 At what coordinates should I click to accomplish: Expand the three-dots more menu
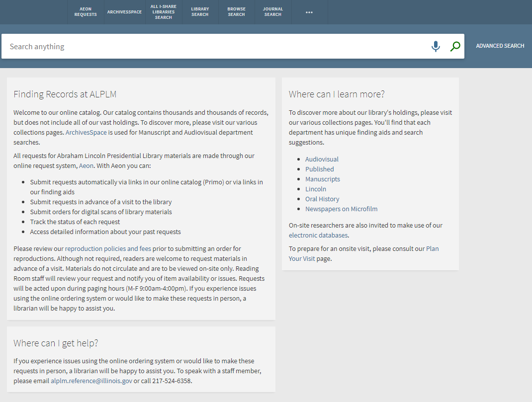point(309,12)
